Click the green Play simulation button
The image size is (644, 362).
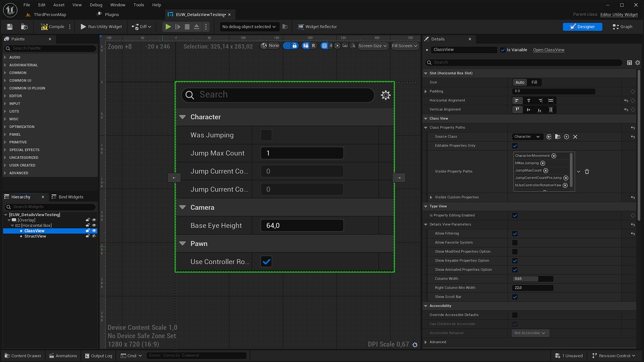(168, 27)
